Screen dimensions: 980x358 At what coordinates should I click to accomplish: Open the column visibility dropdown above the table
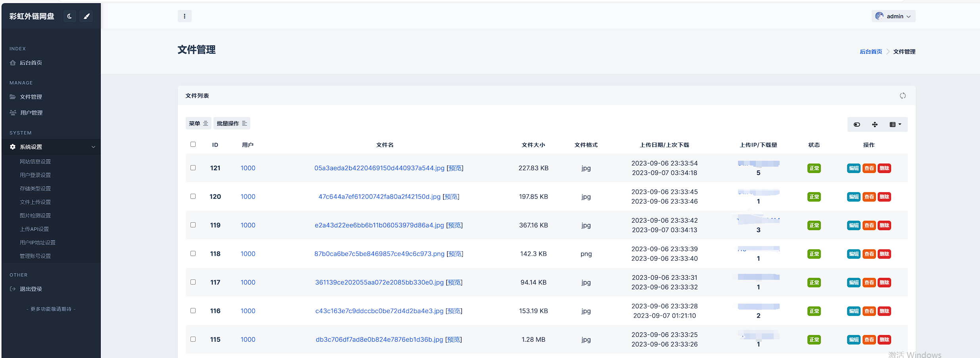click(x=895, y=124)
